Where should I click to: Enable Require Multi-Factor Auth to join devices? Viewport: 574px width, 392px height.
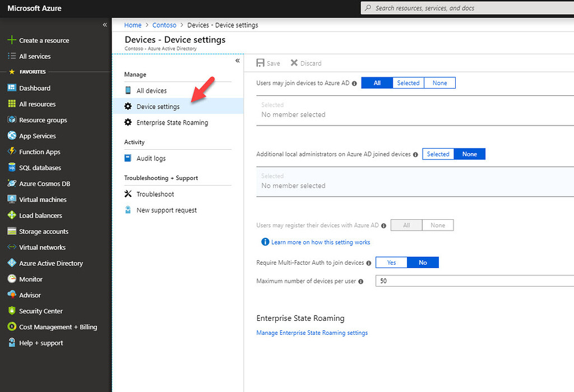[x=391, y=262]
